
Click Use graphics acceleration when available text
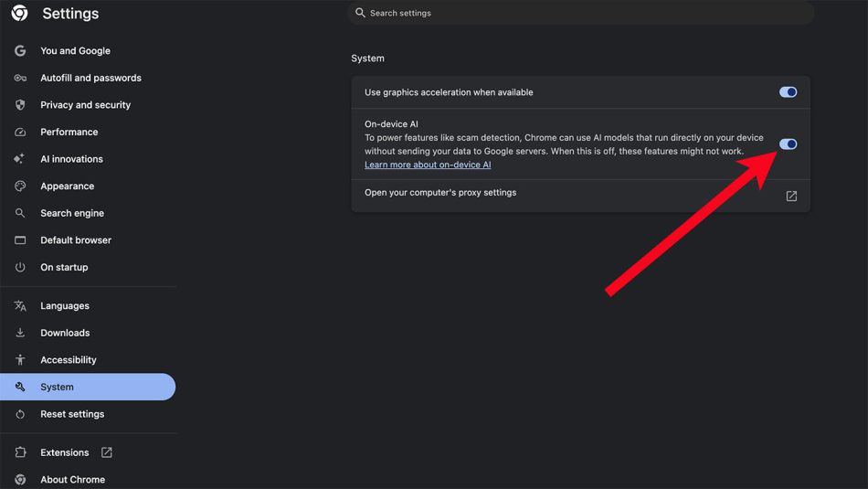coord(449,92)
